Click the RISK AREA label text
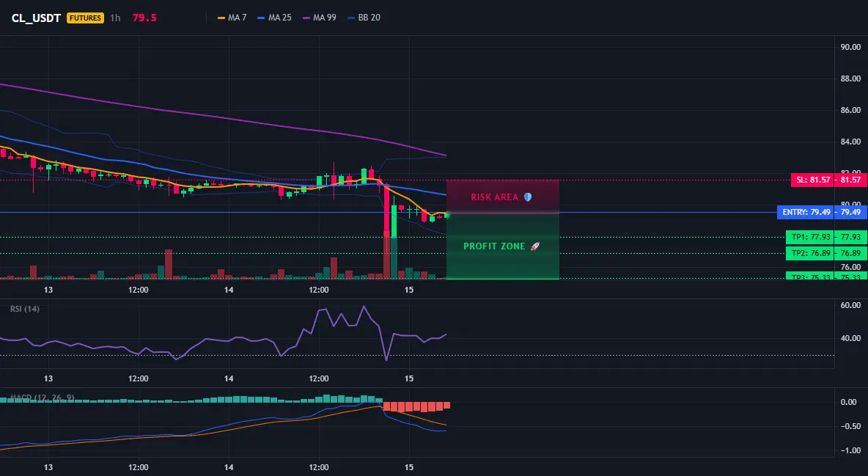868x476 pixels. click(494, 197)
